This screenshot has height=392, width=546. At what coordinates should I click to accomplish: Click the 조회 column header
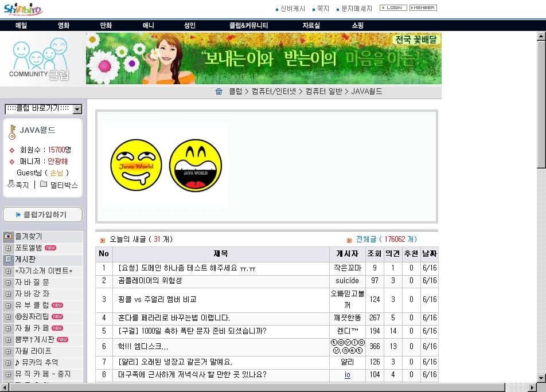click(x=375, y=254)
